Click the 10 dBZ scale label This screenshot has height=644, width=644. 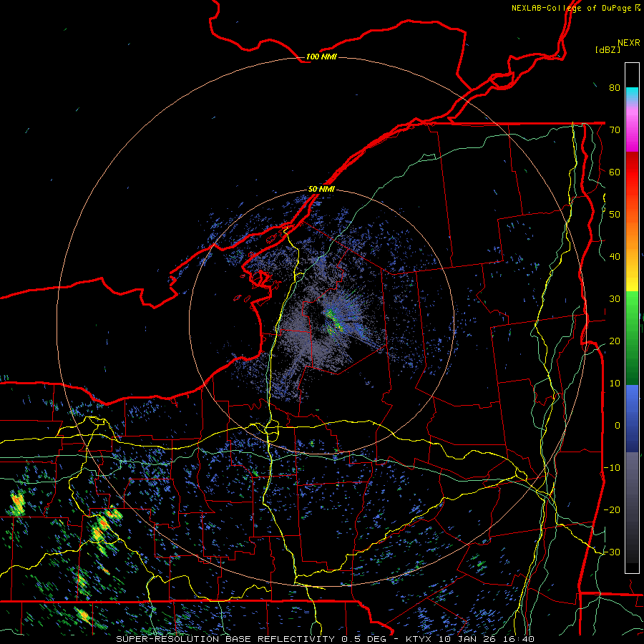tap(615, 384)
